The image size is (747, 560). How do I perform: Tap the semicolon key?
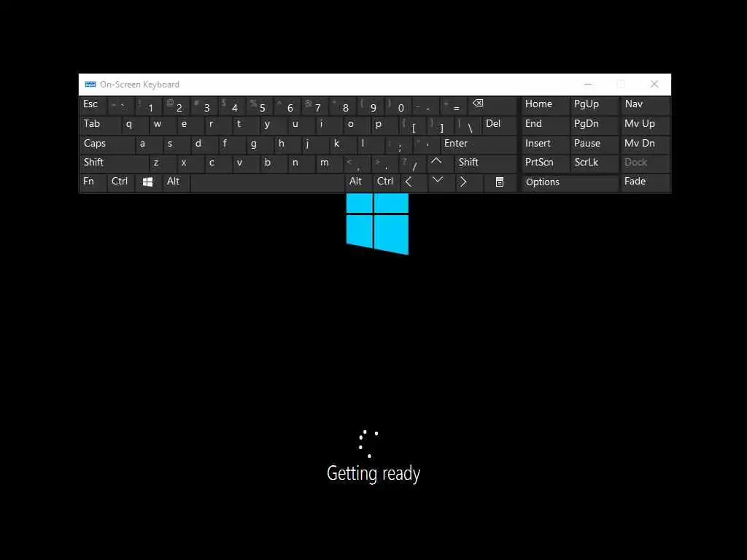[398, 144]
